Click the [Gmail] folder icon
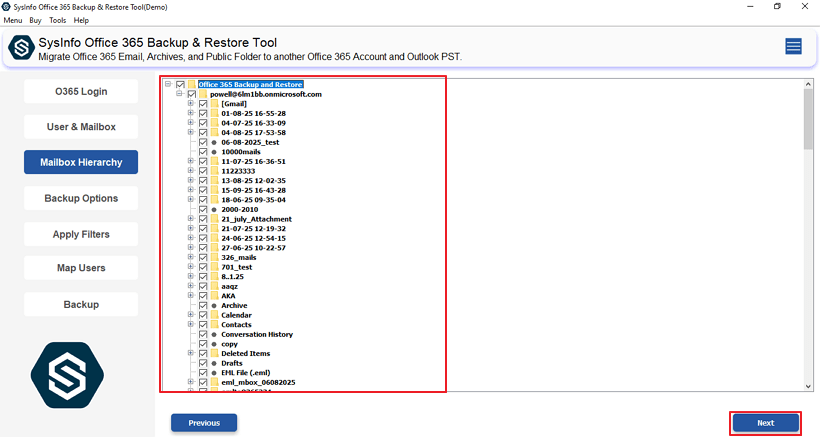Image resolution: width=820 pixels, height=437 pixels. coord(214,104)
